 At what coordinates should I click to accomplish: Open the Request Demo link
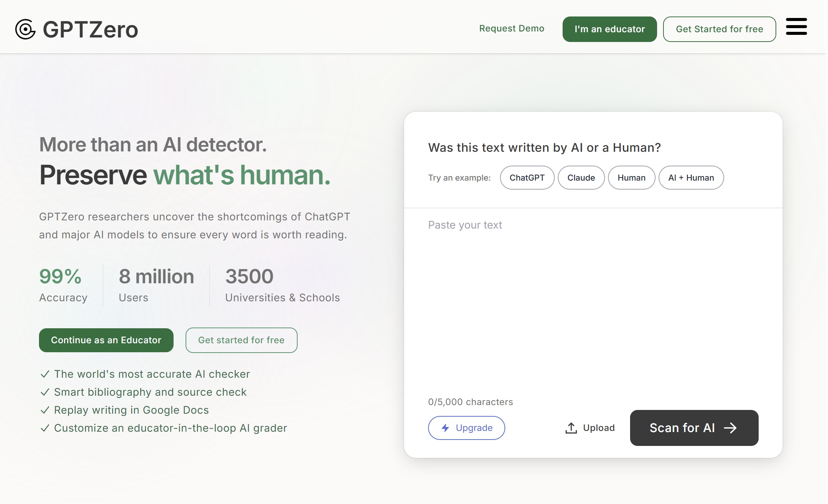click(512, 28)
